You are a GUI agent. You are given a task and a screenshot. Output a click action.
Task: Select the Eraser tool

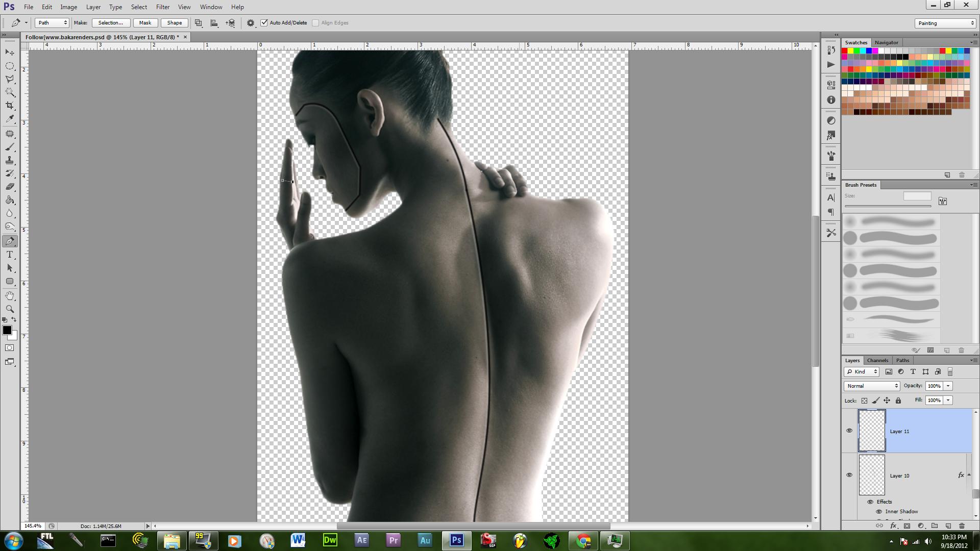click(x=10, y=187)
